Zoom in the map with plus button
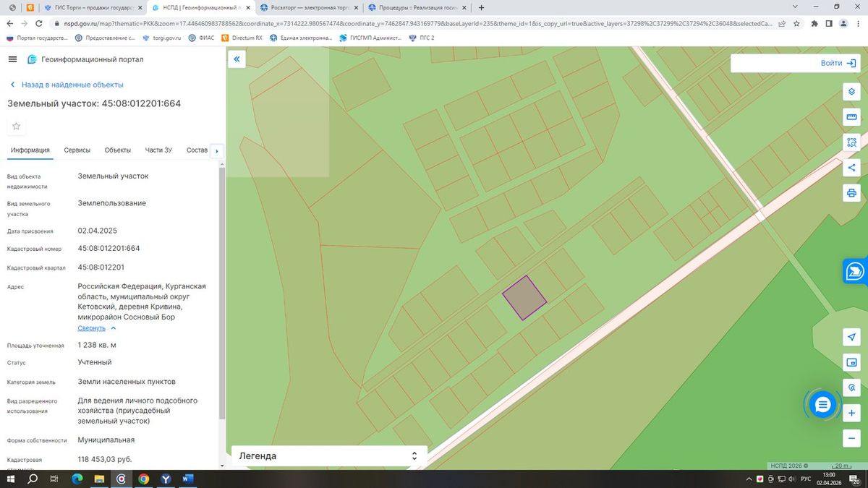Image resolution: width=868 pixels, height=488 pixels. tap(851, 413)
